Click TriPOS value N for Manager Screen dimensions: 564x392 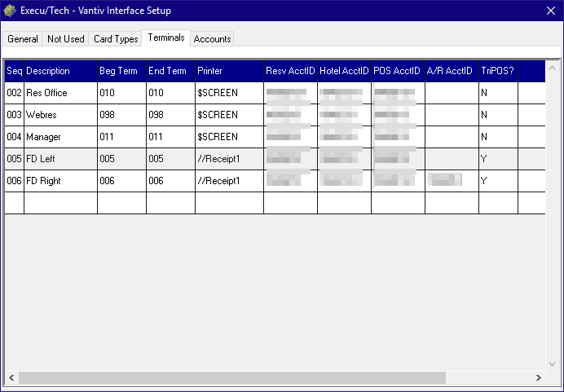[x=498, y=137]
